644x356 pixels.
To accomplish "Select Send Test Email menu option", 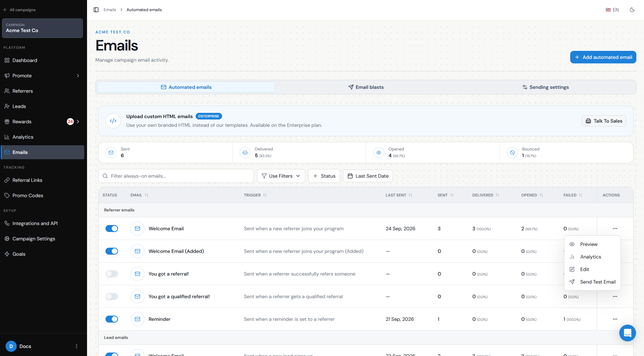I will pyautogui.click(x=592, y=282).
